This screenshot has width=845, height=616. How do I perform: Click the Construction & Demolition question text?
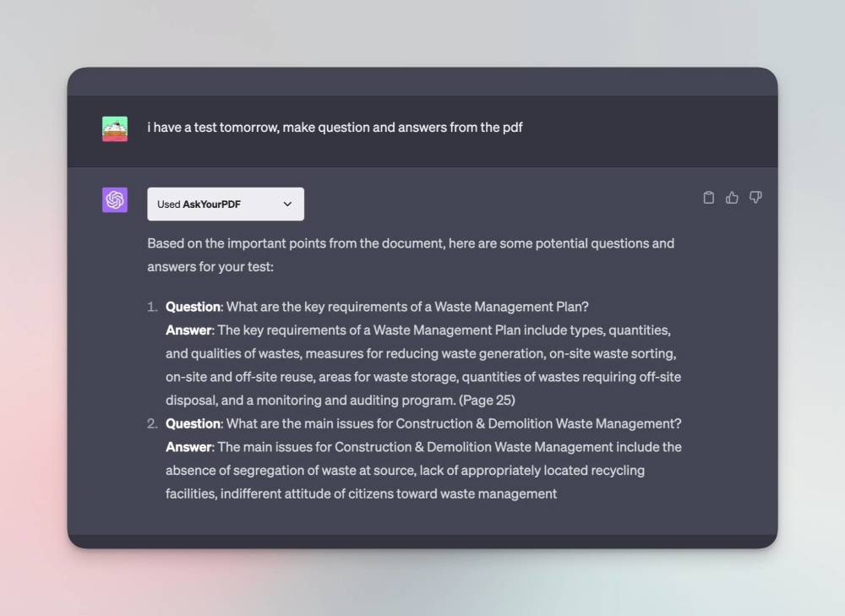pos(454,423)
